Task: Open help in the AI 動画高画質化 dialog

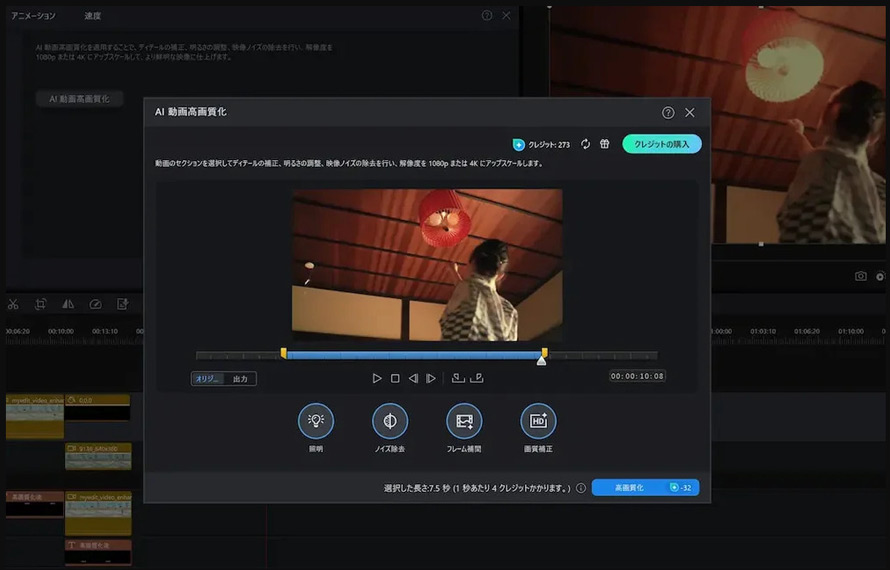Action: coord(668,112)
